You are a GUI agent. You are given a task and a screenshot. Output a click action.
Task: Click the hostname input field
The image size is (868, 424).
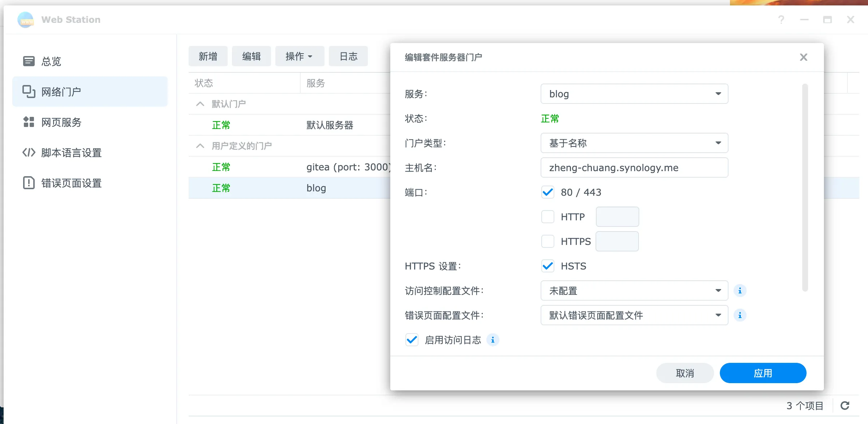634,168
